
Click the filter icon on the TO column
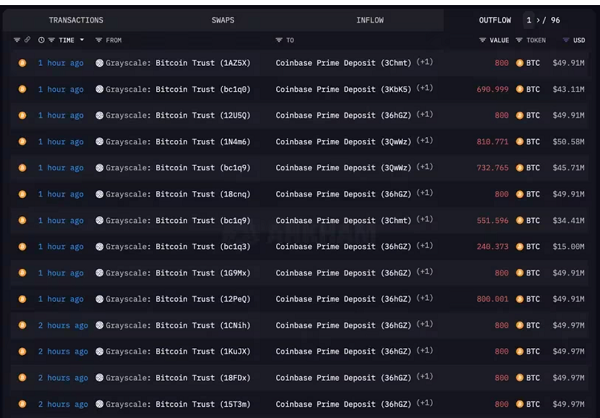coord(279,40)
